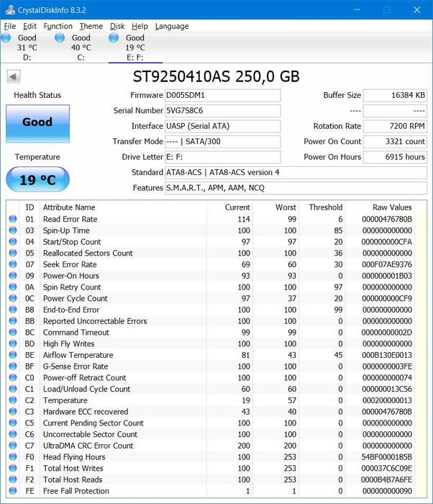Image resolution: width=433 pixels, height=504 pixels.
Task: Click the status dot for Reported Uncorrectable Errors
Action: (x=13, y=321)
